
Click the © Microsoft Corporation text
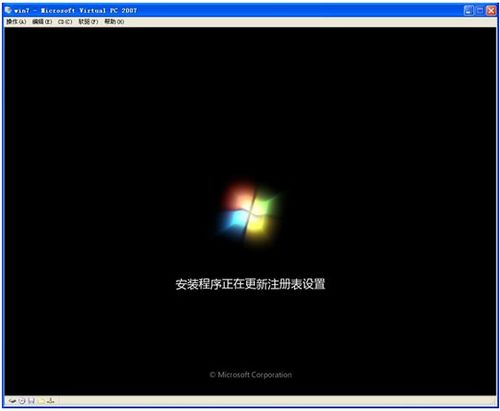tap(251, 375)
